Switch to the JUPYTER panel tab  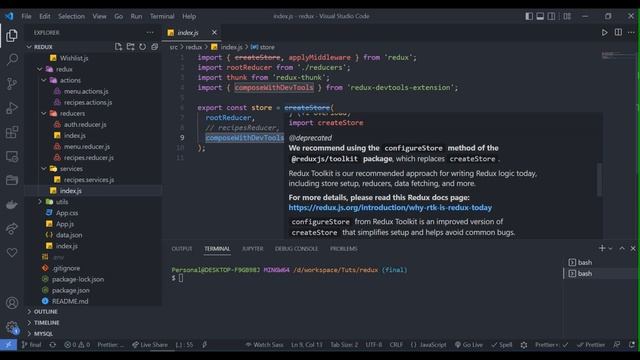point(253,249)
